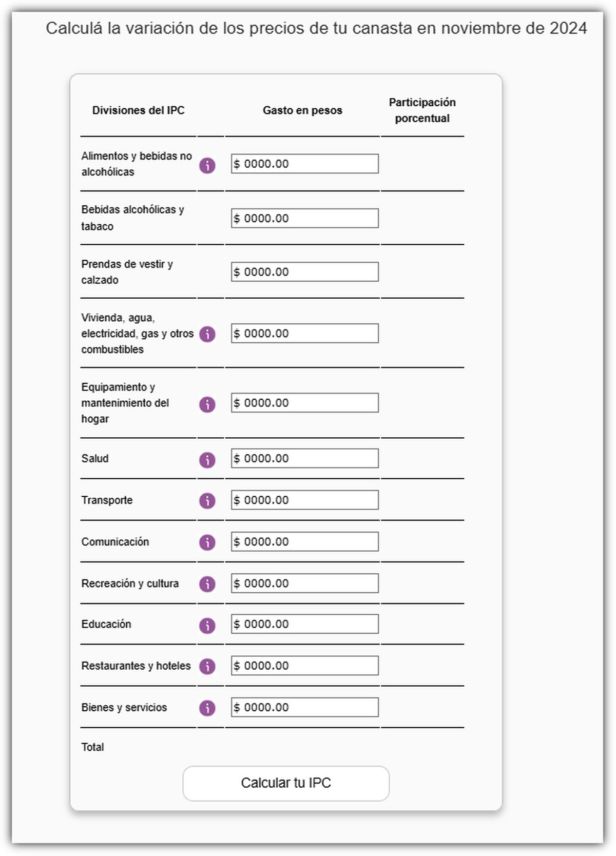Click the info icon beside Vivienda, agua, electricidad
This screenshot has height=856, width=616.
[207, 334]
